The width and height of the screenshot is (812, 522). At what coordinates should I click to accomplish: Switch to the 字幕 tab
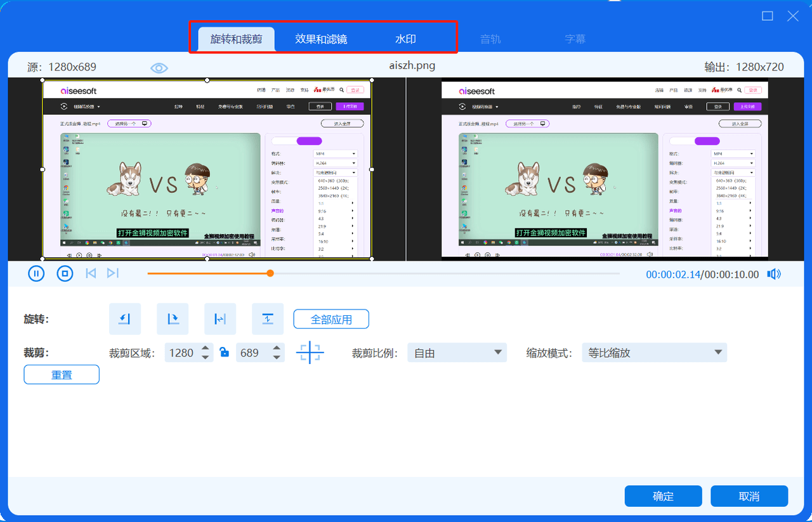tap(575, 39)
